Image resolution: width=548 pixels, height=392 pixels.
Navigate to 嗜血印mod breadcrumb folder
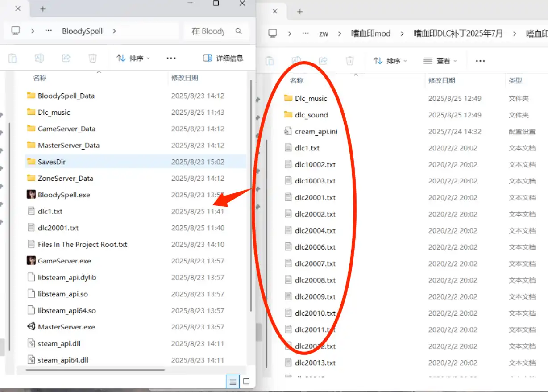[370, 33]
